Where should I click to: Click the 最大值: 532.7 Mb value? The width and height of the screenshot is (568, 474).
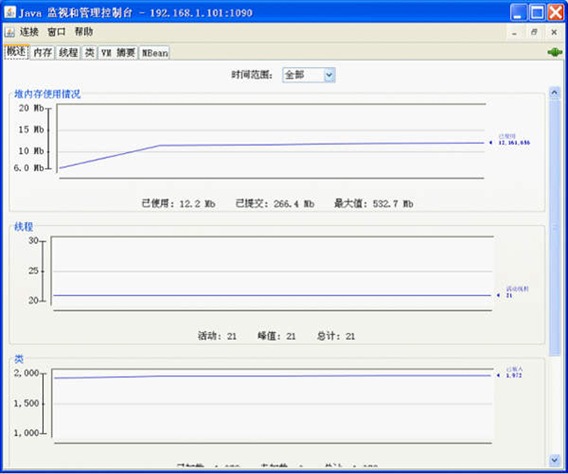pyautogui.click(x=373, y=204)
